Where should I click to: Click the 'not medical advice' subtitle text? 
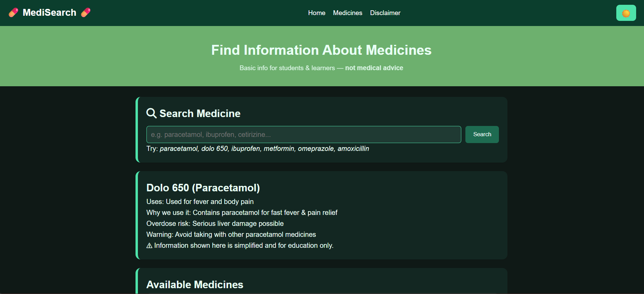[374, 68]
